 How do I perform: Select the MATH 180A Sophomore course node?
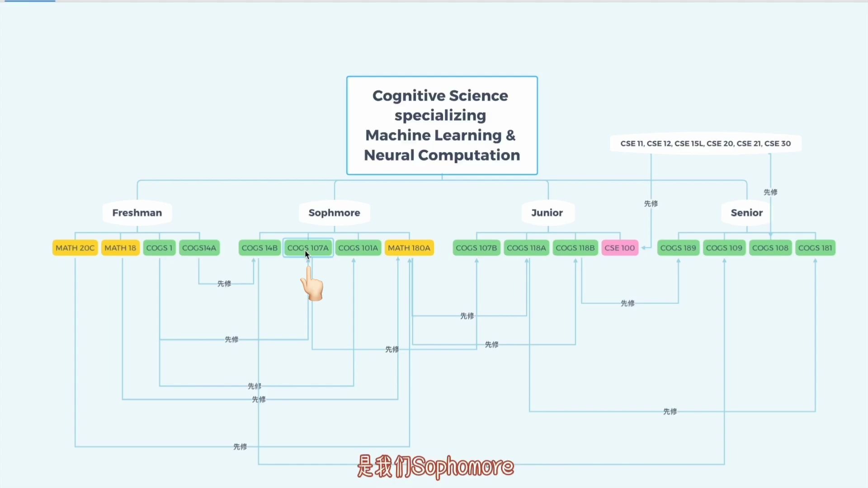409,248
